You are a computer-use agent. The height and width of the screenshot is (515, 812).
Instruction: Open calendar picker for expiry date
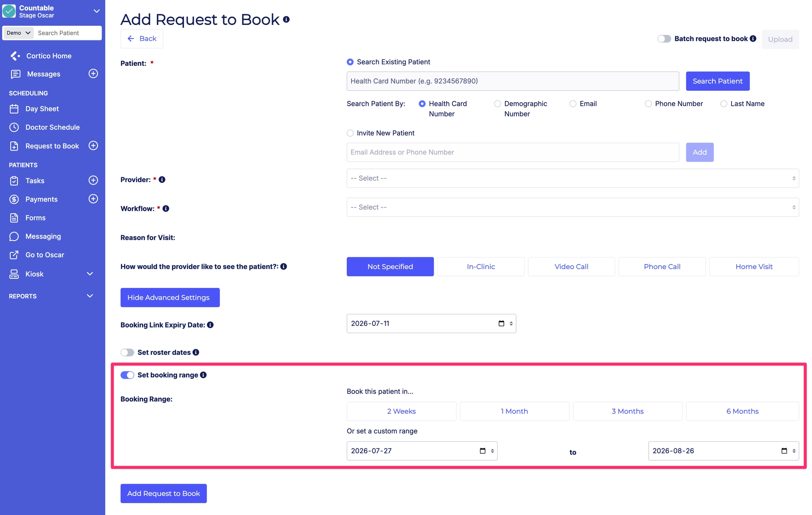pyautogui.click(x=501, y=324)
